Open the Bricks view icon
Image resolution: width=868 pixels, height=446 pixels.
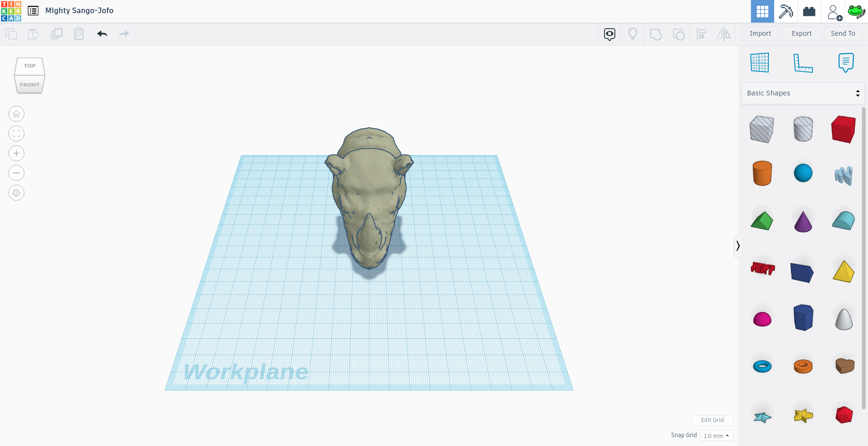(809, 11)
